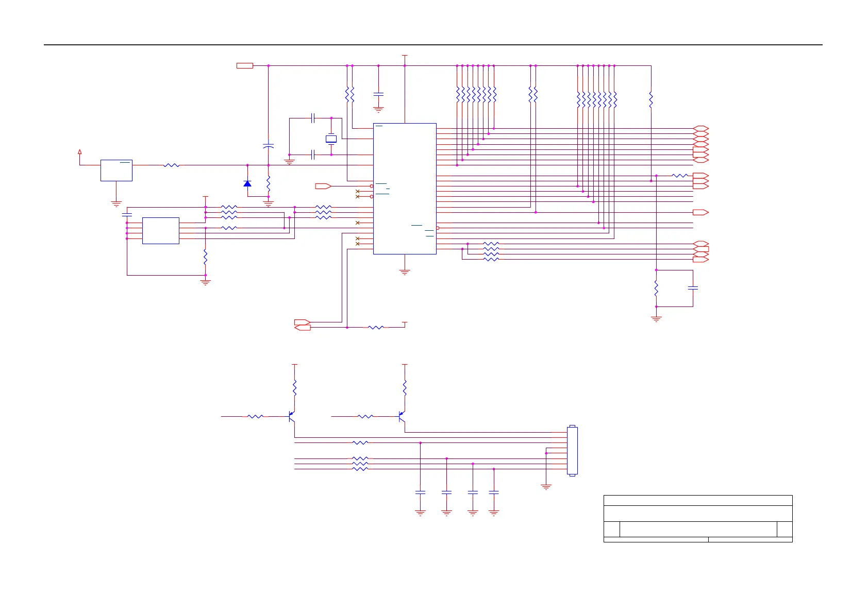The height and width of the screenshot is (613, 868).
Task: Select the small IC block with four left pins
Action: tap(161, 230)
